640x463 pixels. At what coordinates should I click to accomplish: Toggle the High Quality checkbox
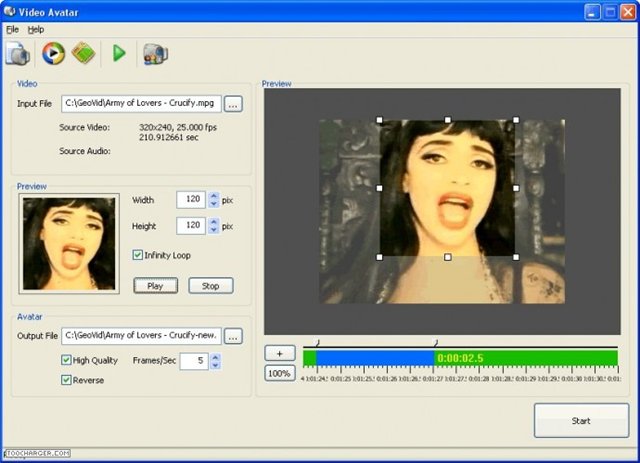coord(66,360)
